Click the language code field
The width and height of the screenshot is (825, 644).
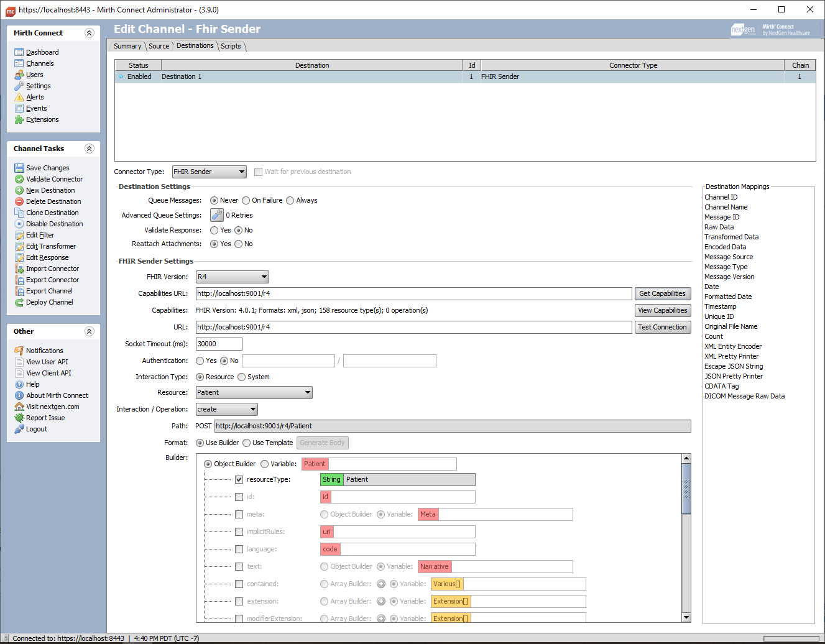point(398,549)
